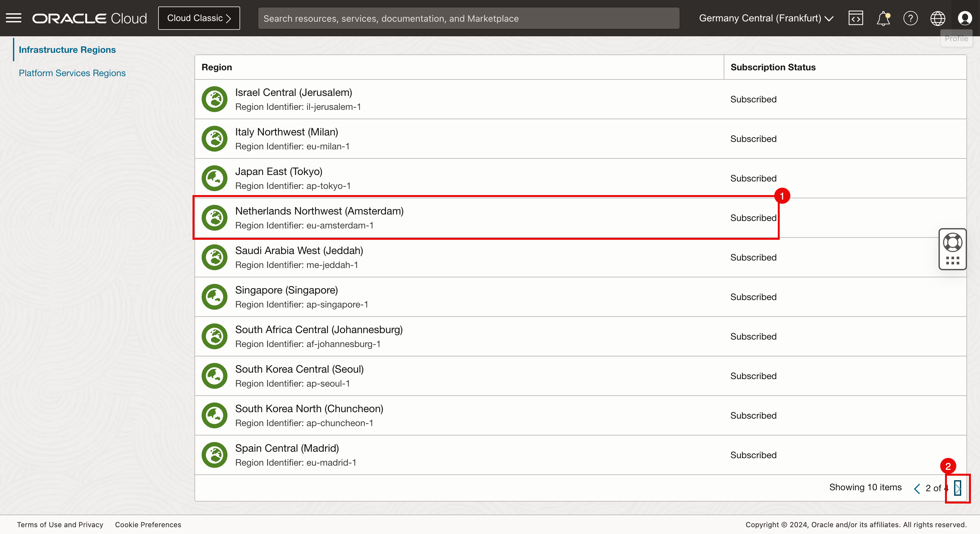Open Cookie Preferences link

[x=148, y=525]
